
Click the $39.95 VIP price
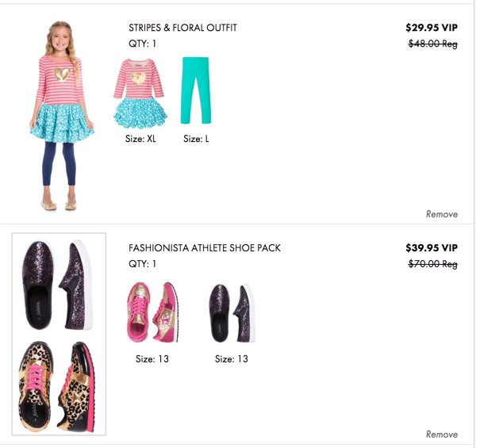coord(432,247)
